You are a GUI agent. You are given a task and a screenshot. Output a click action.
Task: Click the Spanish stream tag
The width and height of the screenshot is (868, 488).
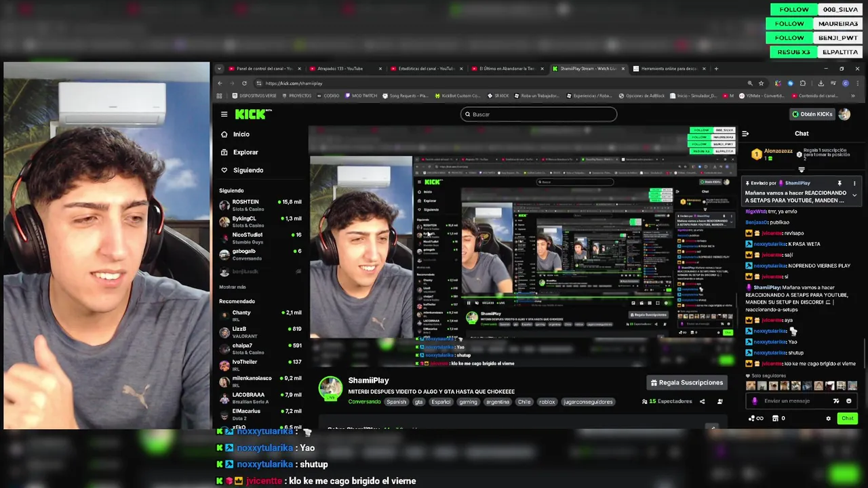coord(396,402)
